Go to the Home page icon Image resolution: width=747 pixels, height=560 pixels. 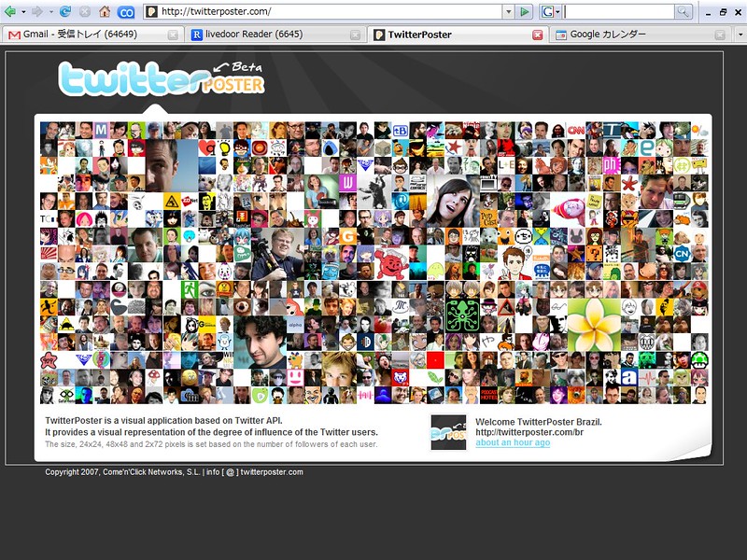pyautogui.click(x=105, y=11)
